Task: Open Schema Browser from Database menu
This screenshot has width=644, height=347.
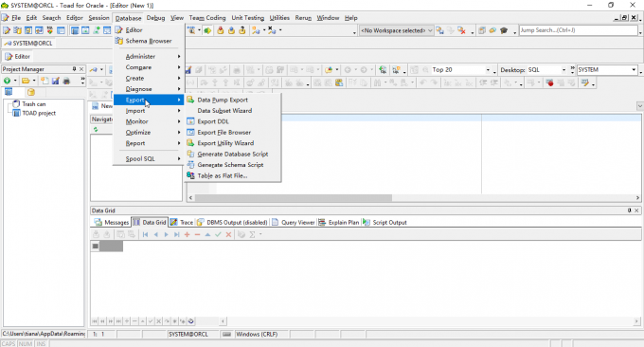Action: [149, 41]
